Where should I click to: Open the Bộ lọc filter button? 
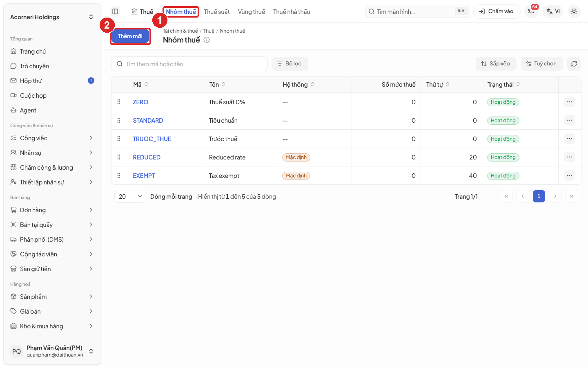290,64
